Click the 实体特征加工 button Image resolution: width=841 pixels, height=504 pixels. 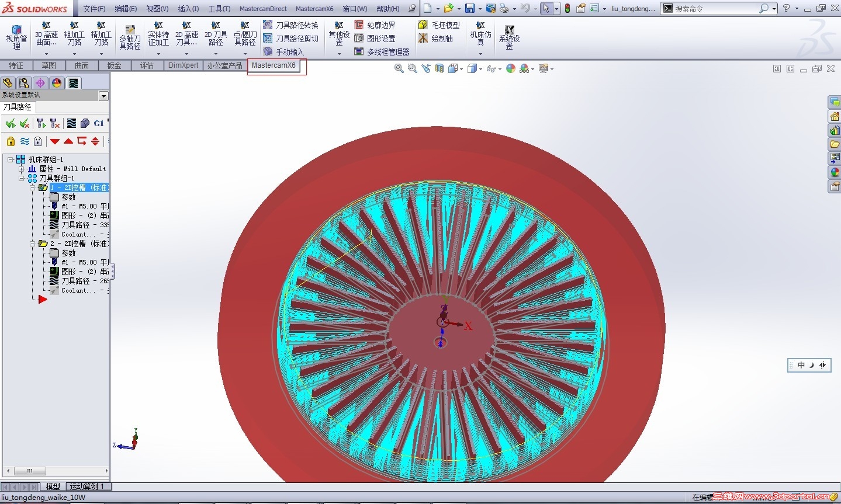tap(158, 37)
